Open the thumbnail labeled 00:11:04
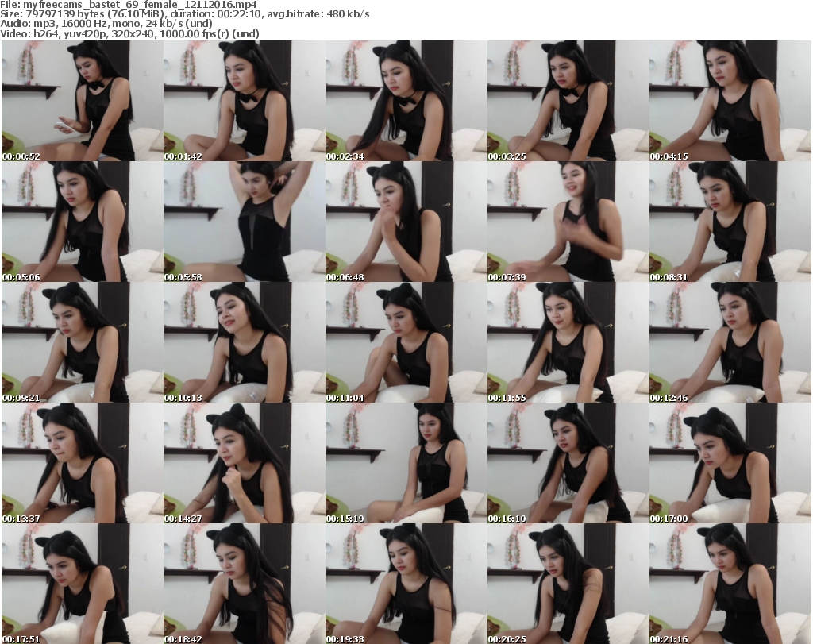 tap(406, 342)
